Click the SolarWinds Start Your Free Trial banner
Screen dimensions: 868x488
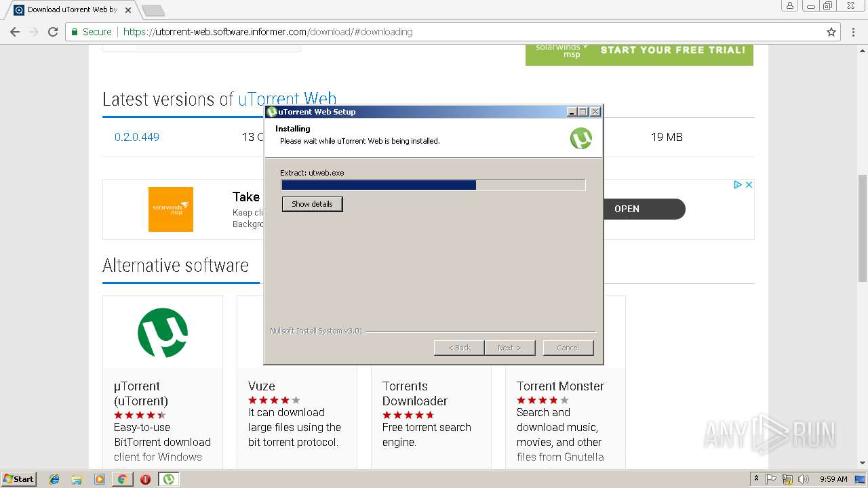639,54
